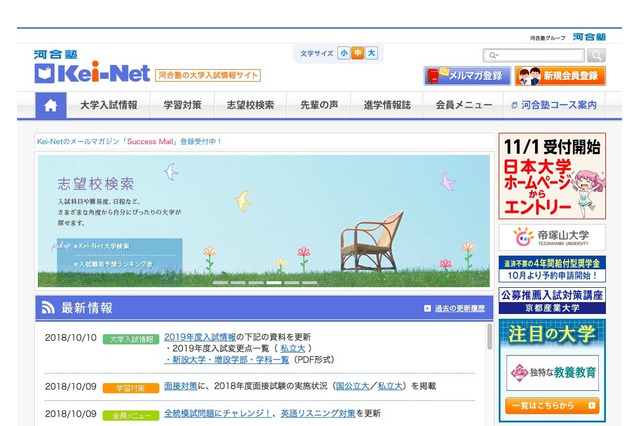Select large font size 大
The height and width of the screenshot is (426, 640).
tap(371, 53)
